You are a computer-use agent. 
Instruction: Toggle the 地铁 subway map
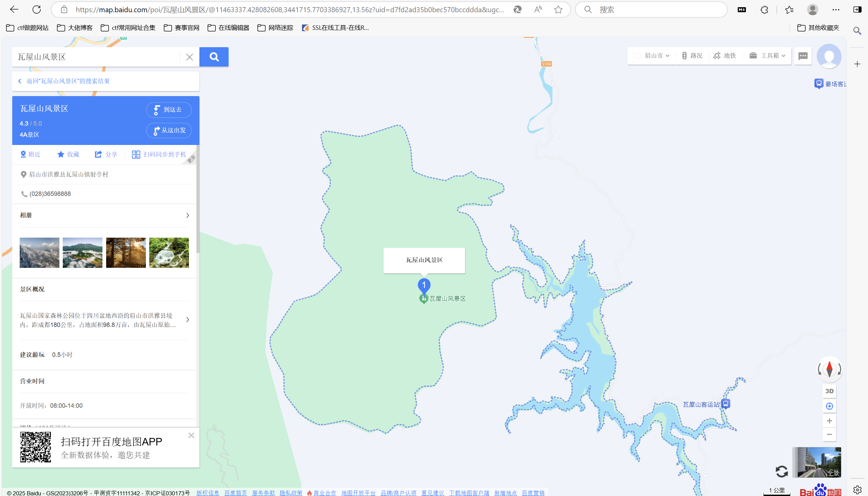725,56
